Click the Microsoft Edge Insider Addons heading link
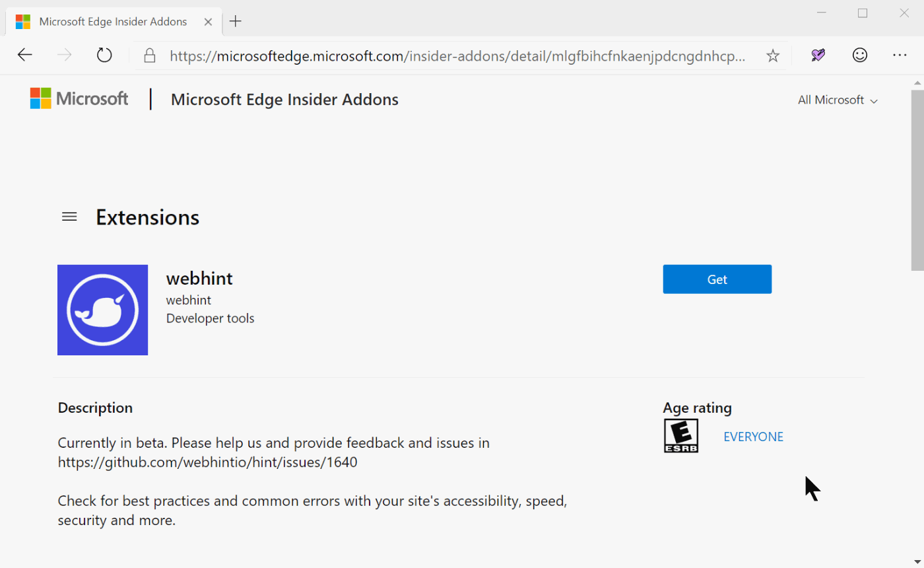The width and height of the screenshot is (924, 568). pyautogui.click(x=284, y=100)
